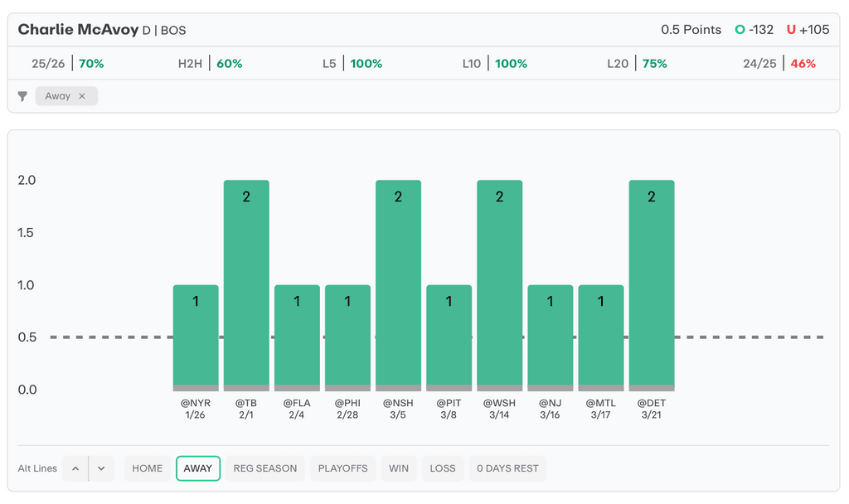Screen dimensions: 849x504
Task: Filter games by WIN
Action: click(399, 468)
